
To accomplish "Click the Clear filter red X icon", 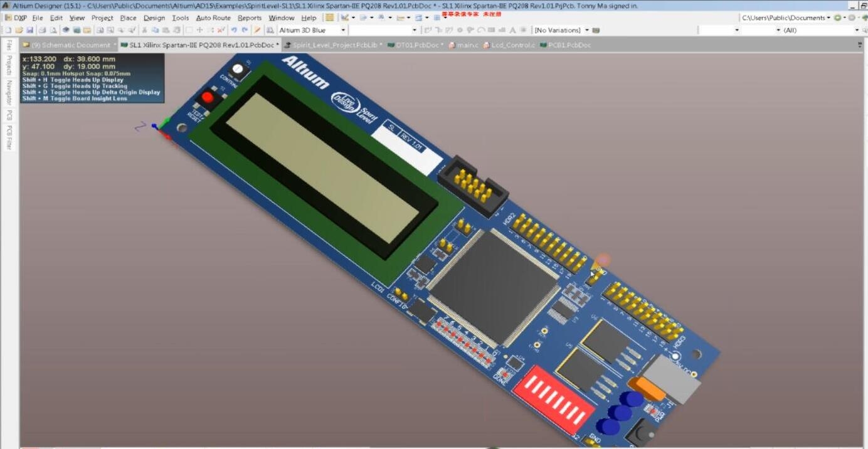I will coord(221,30).
